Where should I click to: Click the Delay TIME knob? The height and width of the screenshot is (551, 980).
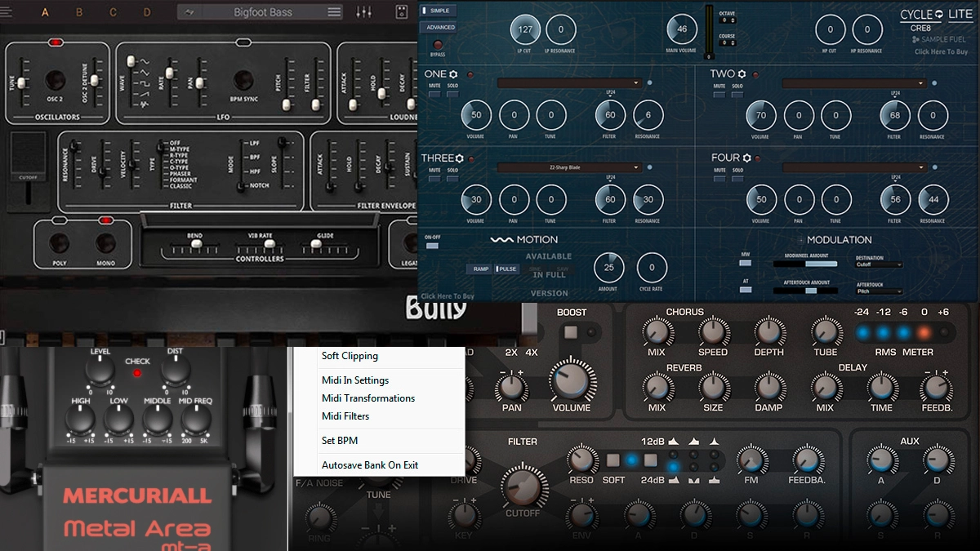881,387
